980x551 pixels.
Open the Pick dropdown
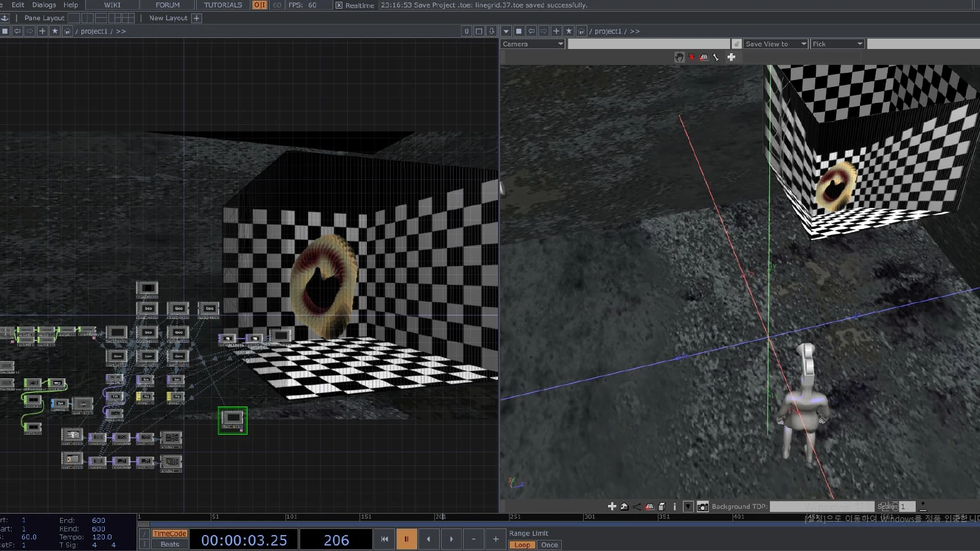837,44
